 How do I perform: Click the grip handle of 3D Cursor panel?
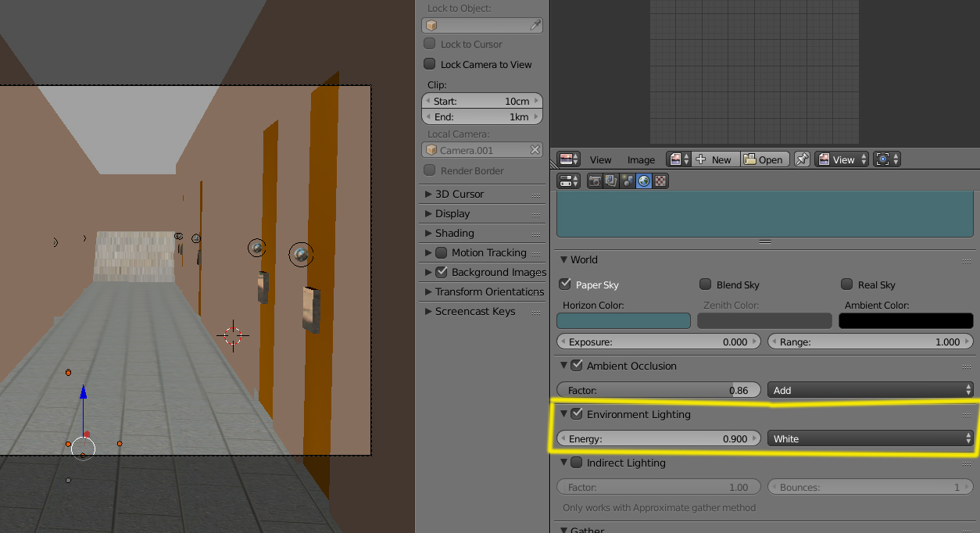pyautogui.click(x=536, y=195)
